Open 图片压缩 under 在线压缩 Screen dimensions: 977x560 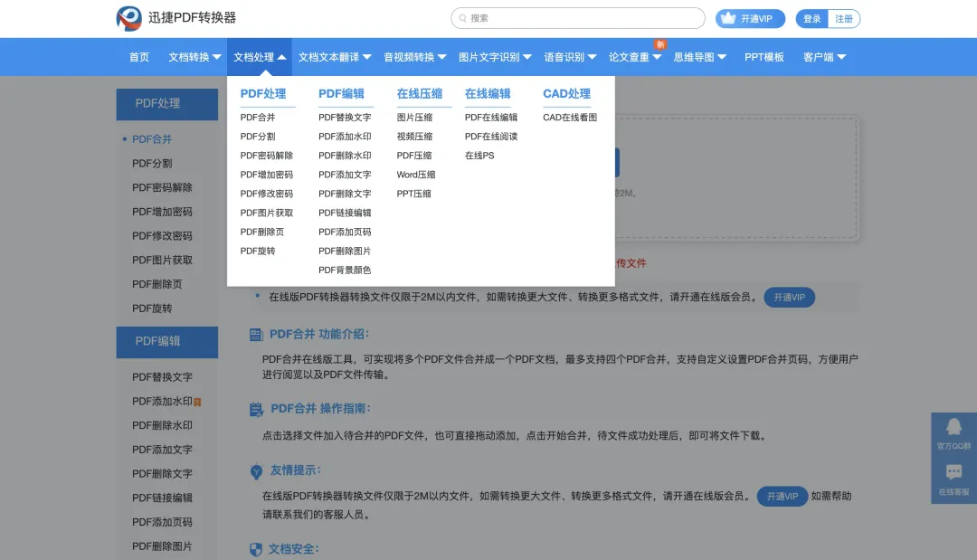[x=414, y=117]
